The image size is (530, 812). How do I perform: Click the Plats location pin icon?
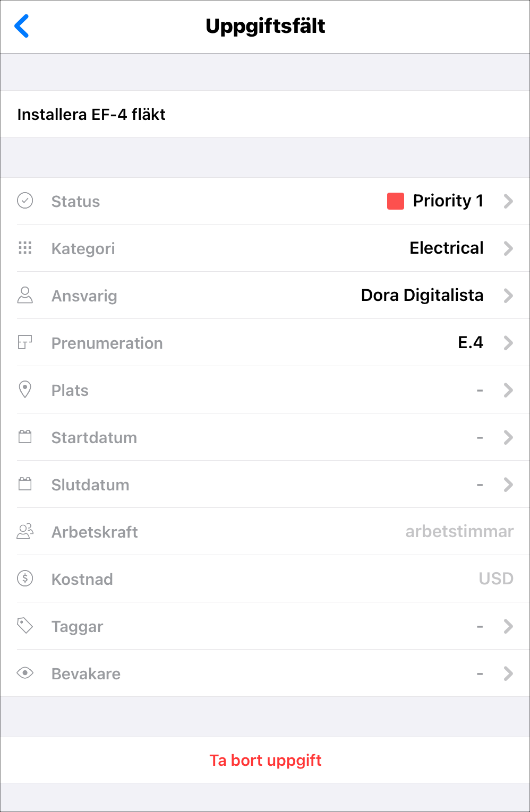(25, 390)
